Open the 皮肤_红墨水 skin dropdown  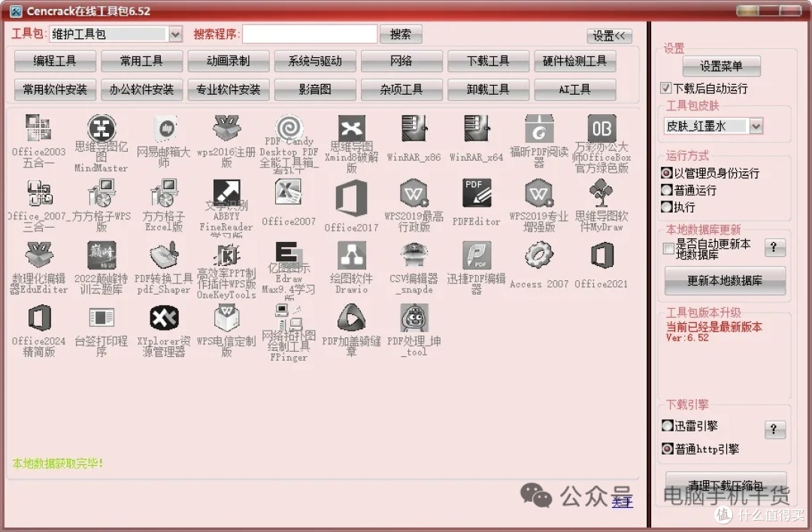pos(756,125)
